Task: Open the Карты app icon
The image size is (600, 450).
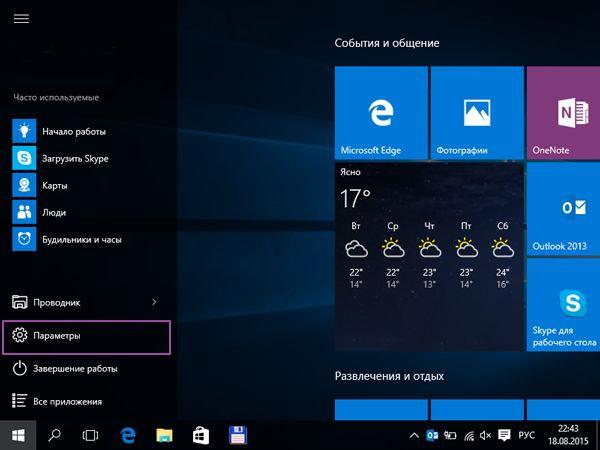Action: [x=24, y=185]
